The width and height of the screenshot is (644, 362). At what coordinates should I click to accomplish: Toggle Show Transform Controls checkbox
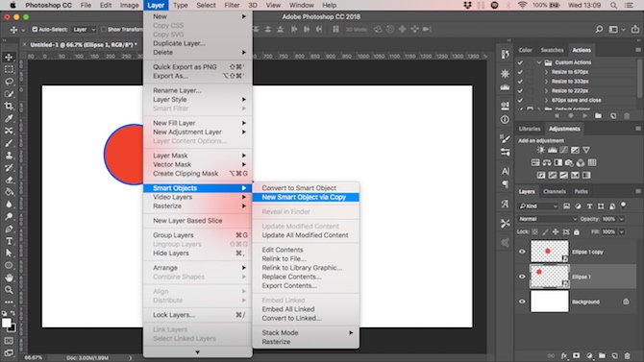click(x=104, y=30)
